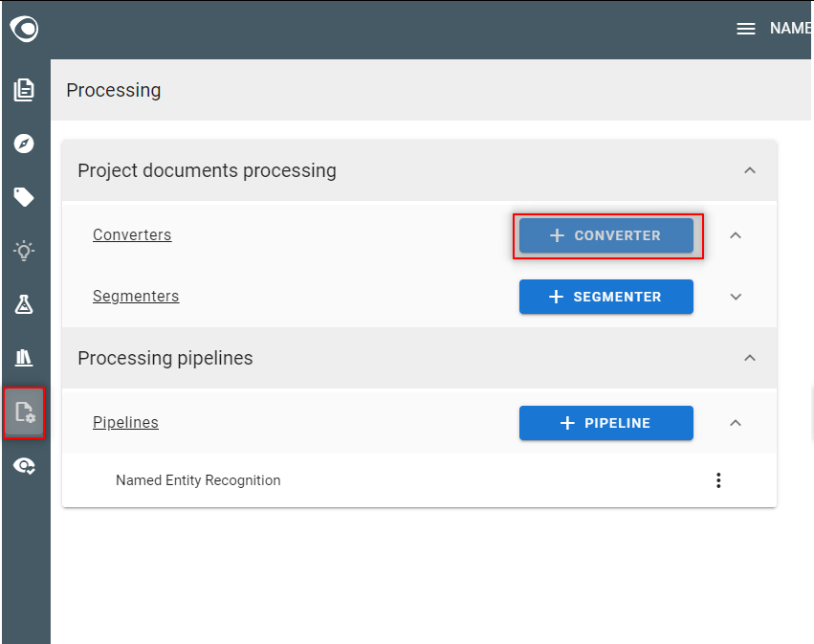Follow the Converters link
Viewport: 814px width, 644px height.
coord(132,234)
